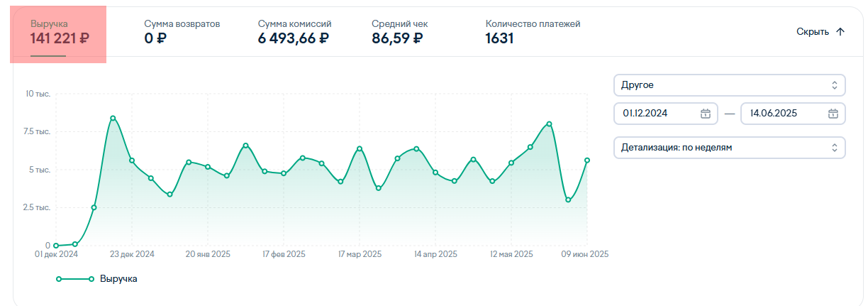868x306 pixels.
Task: Open the Другое period dropdown
Action: pos(729,85)
